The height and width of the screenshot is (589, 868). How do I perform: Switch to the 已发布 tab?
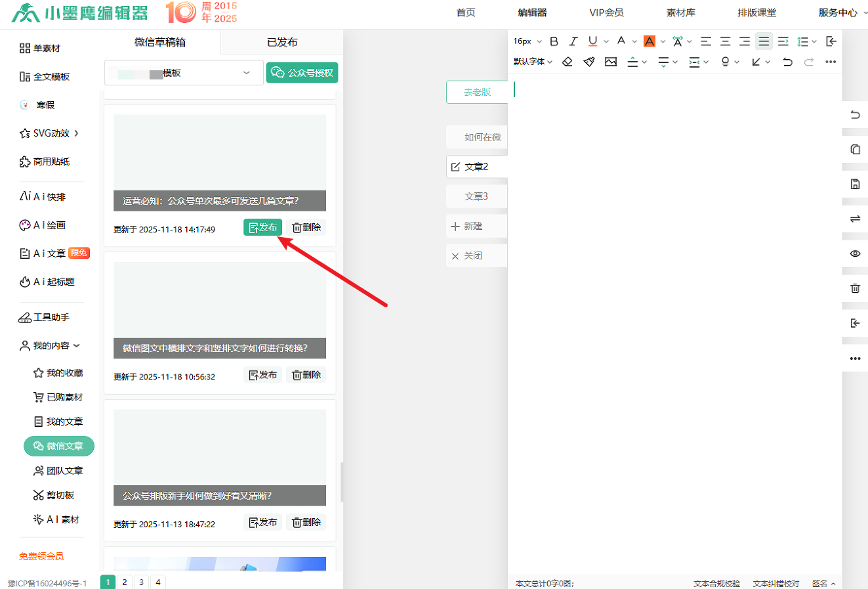point(282,42)
